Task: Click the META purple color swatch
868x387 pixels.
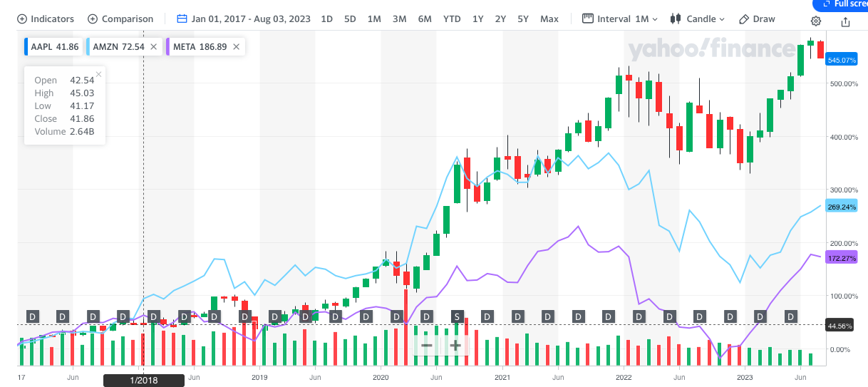Action: [x=168, y=47]
